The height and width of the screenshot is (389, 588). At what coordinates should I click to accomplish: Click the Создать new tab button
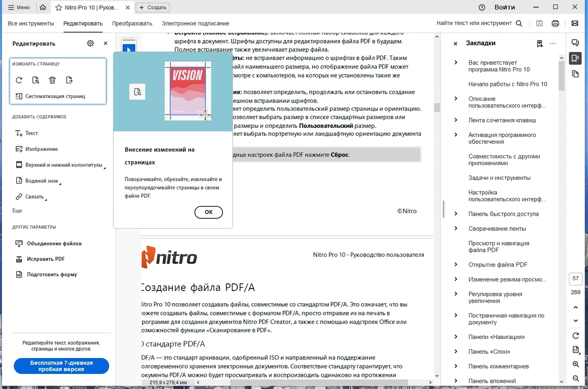tap(152, 7)
